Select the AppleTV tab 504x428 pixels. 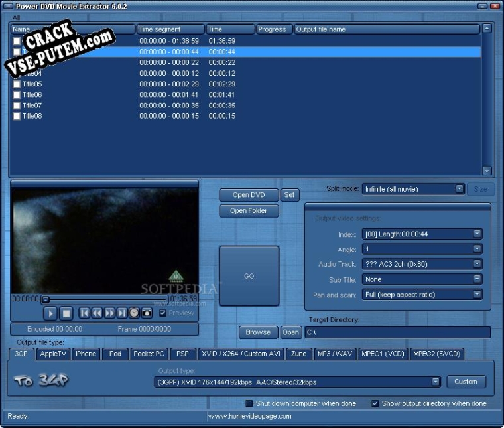[53, 354]
